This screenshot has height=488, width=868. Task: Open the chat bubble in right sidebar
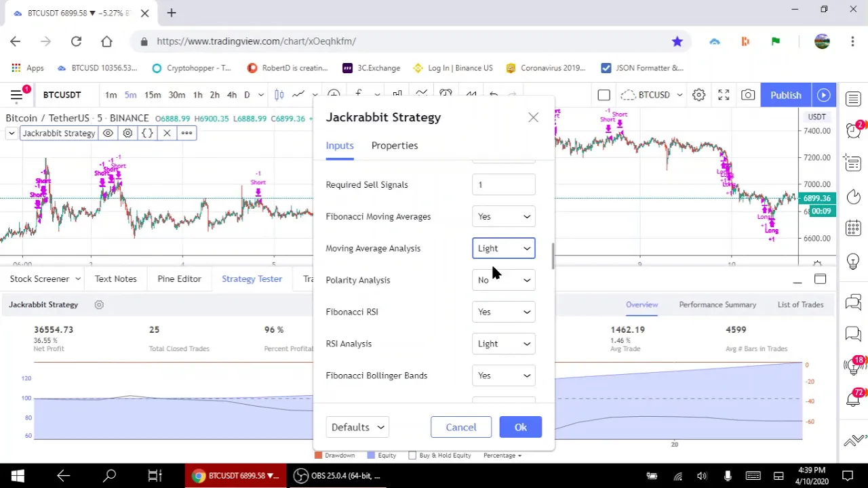pyautogui.click(x=853, y=333)
